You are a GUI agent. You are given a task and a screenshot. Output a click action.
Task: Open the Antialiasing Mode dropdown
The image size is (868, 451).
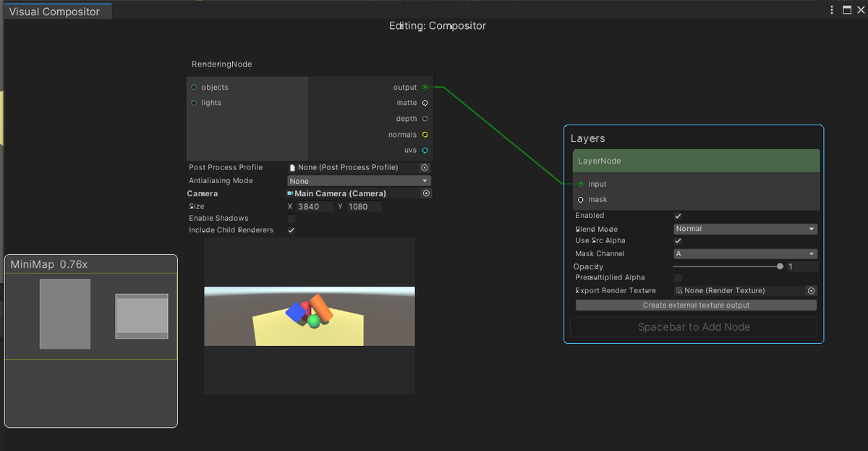click(x=359, y=180)
